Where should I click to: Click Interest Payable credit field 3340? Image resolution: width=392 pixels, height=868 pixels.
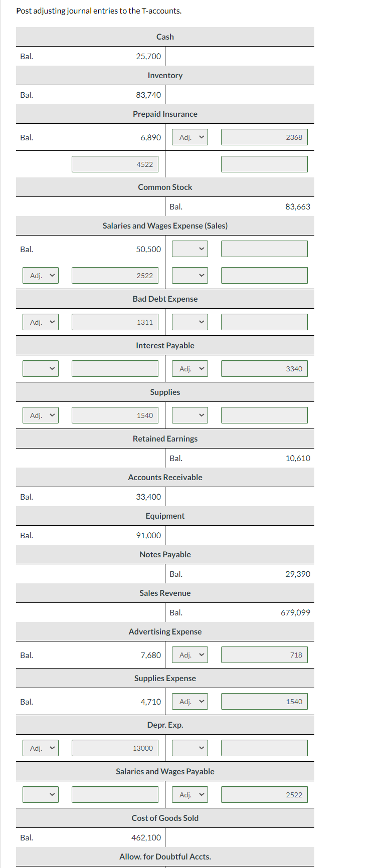264,369
